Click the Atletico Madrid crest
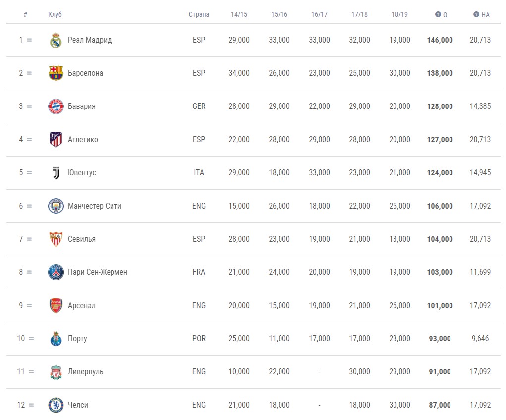506x420 pixels. click(56, 140)
